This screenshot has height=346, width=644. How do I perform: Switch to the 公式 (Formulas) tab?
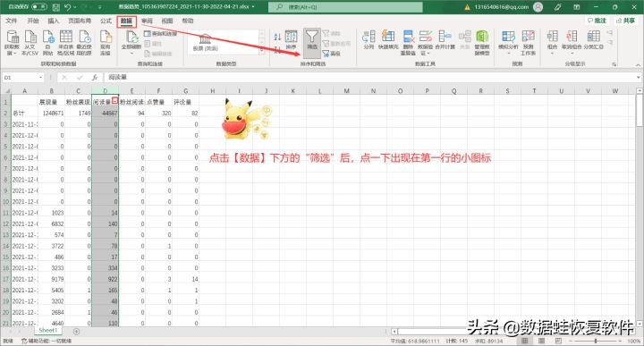[x=106, y=21]
